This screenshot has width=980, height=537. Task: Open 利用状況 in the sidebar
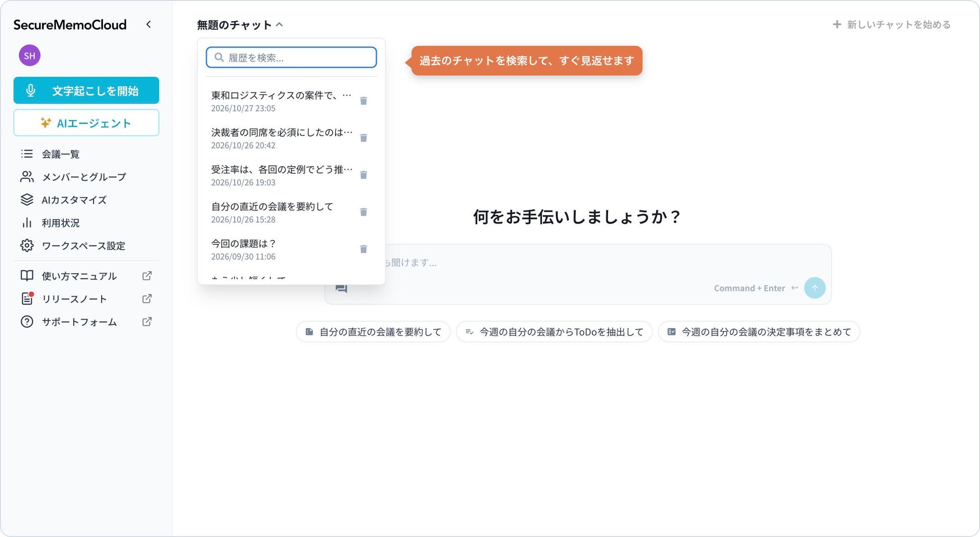pyautogui.click(x=86, y=223)
